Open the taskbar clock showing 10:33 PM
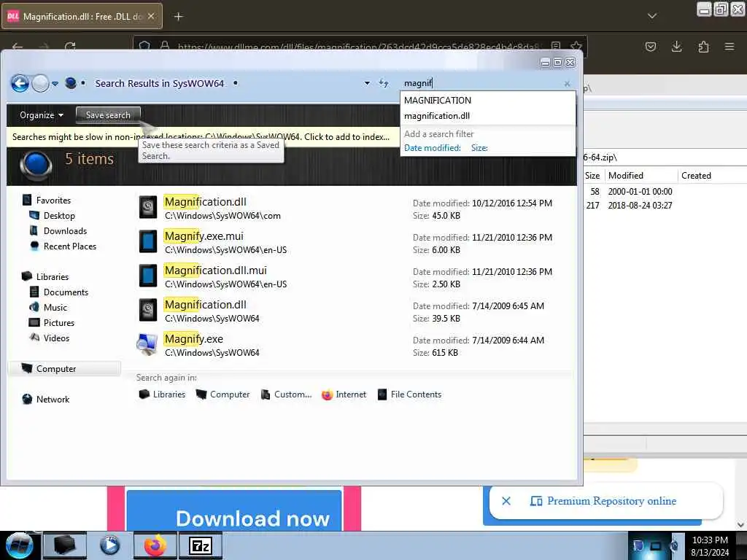747x560 pixels. click(710, 546)
